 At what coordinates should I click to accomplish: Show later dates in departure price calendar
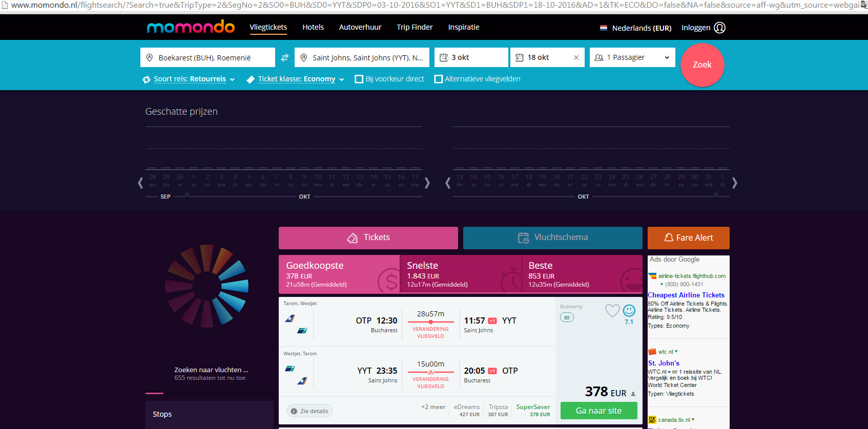427,183
